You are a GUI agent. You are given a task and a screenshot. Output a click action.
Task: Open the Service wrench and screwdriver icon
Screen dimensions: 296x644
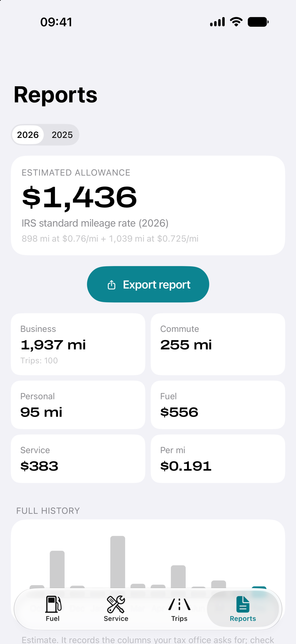(x=116, y=604)
